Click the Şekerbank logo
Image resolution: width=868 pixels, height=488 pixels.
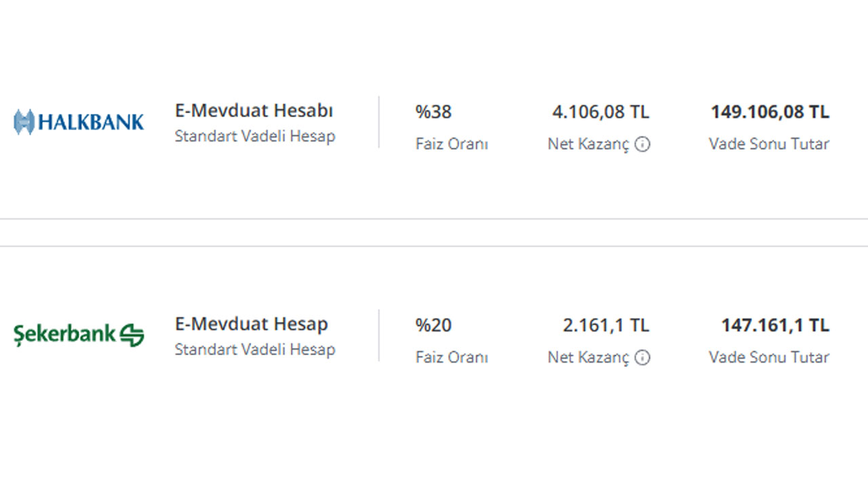pos(79,335)
